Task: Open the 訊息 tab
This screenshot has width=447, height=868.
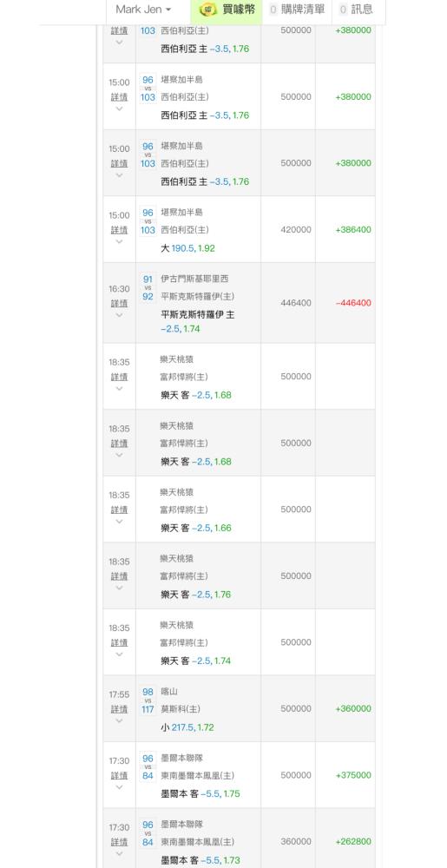Action: click(x=357, y=10)
